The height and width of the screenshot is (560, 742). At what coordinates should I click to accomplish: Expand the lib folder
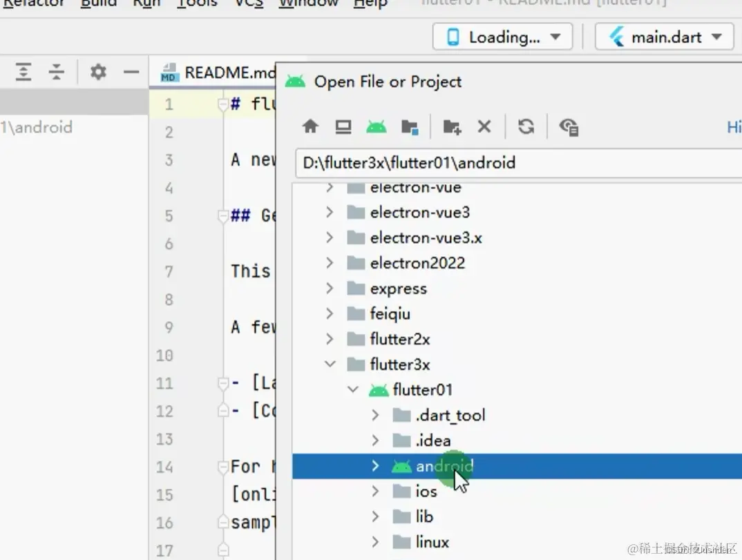click(375, 516)
